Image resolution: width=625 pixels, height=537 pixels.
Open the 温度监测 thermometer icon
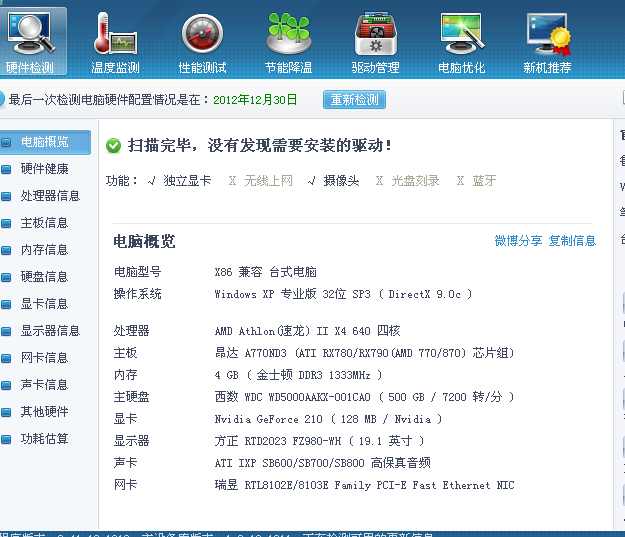pos(115,42)
